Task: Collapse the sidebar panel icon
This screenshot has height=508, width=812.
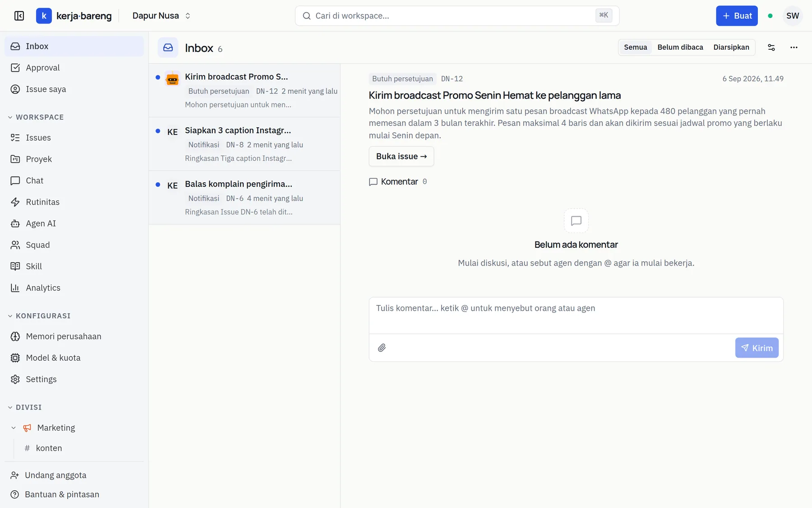Action: pos(19,16)
